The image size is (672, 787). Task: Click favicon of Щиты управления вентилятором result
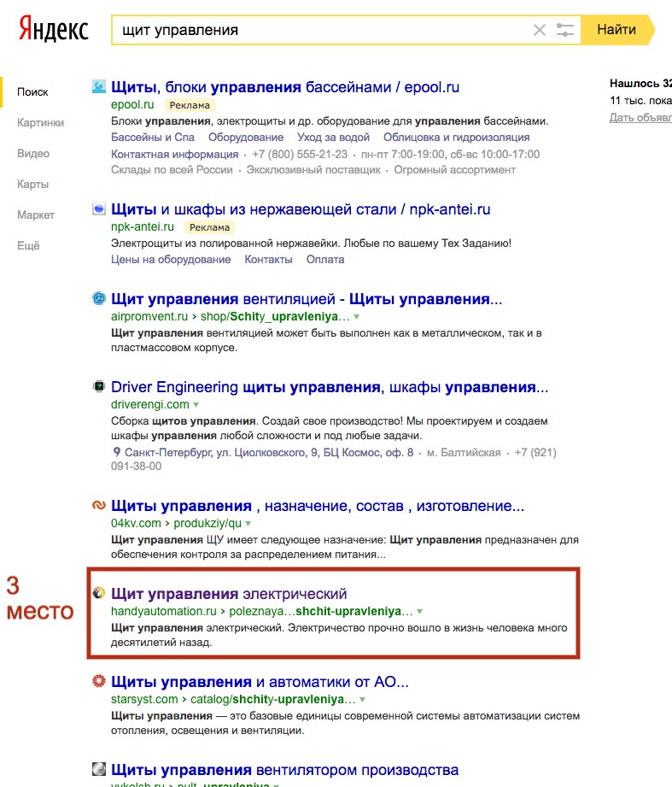point(99,769)
